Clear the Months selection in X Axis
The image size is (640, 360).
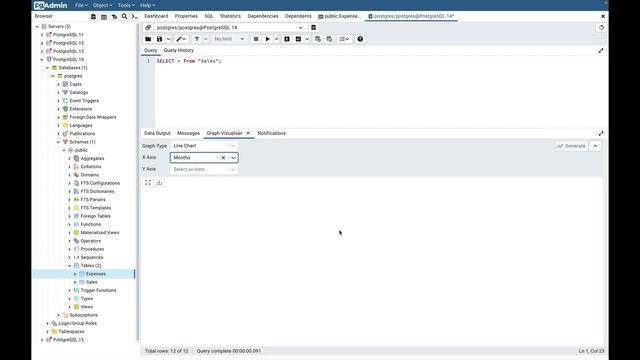tap(223, 158)
